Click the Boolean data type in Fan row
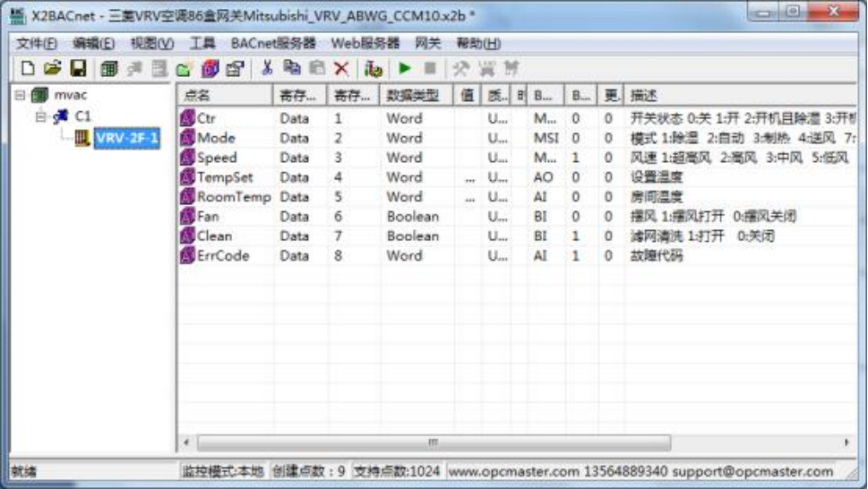This screenshot has width=868, height=489. pos(413,217)
